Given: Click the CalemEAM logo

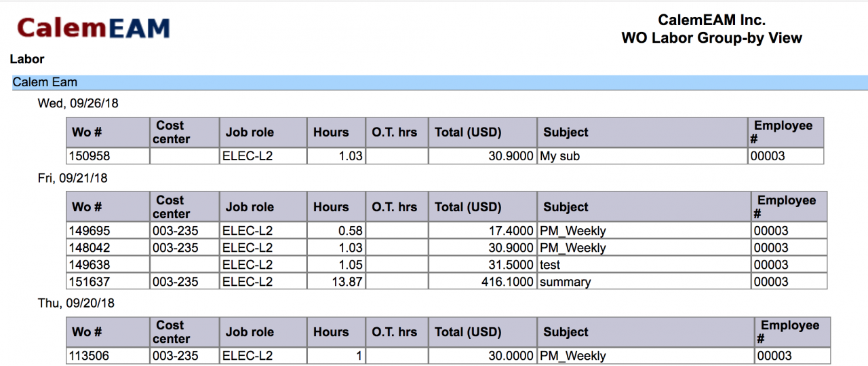Looking at the screenshot, I should coord(94,28).
